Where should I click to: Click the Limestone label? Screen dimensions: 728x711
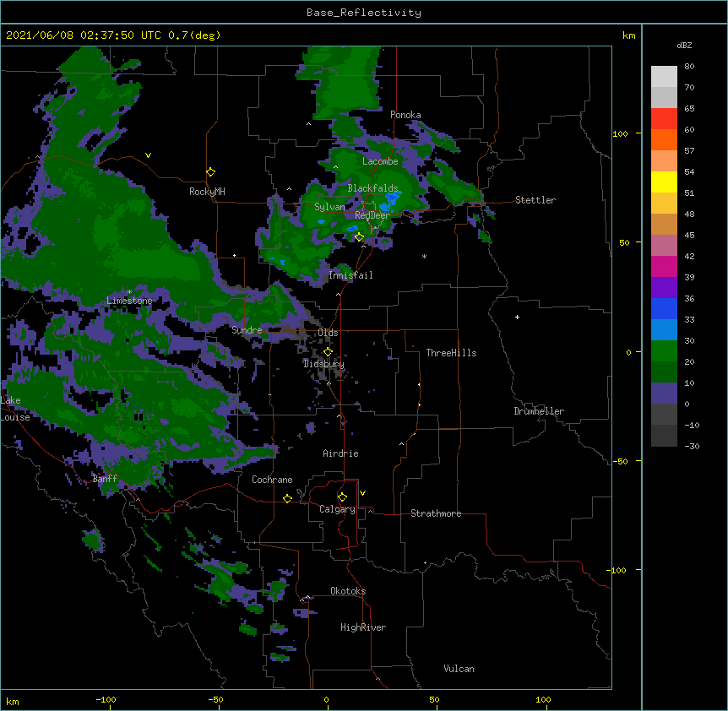pos(129,301)
